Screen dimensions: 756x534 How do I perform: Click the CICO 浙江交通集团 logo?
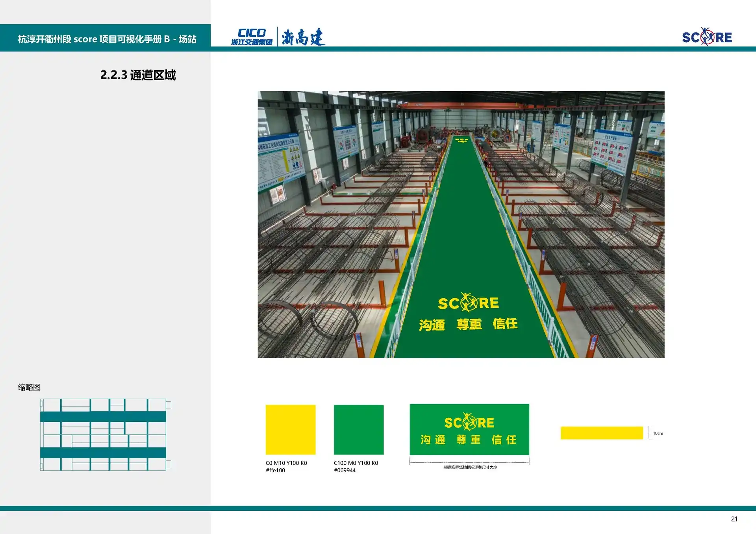[254, 37]
